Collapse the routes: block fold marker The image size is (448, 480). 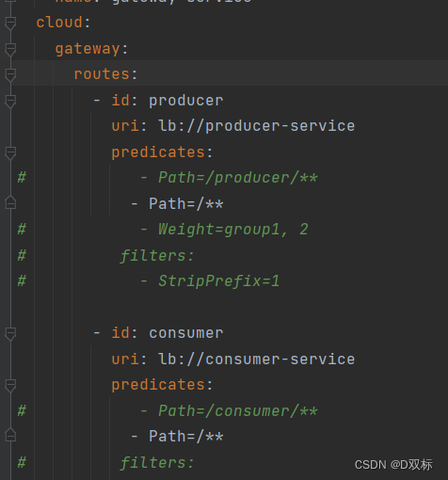10,75
